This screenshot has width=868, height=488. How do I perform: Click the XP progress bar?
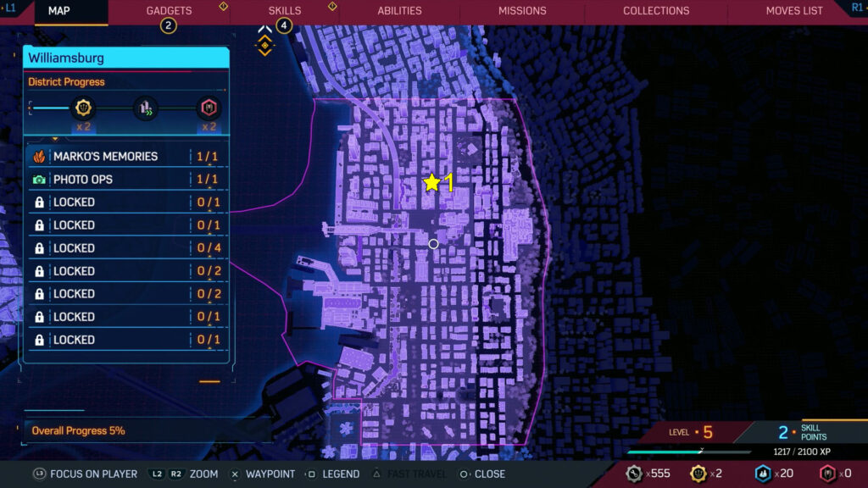[689, 452]
